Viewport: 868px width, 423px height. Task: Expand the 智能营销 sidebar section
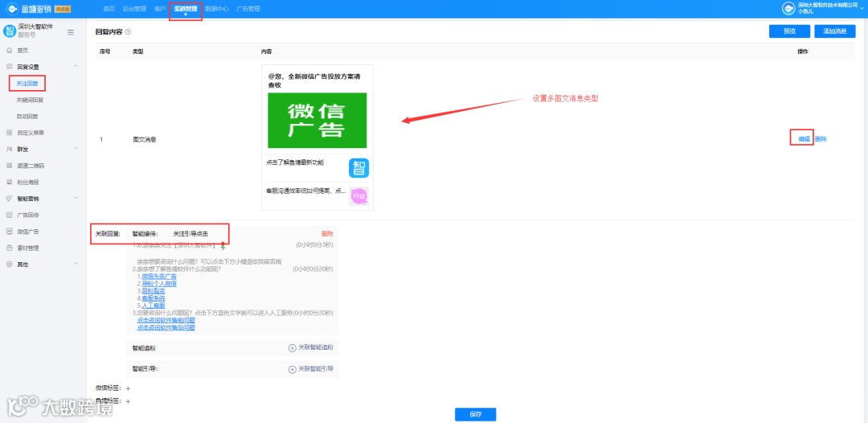tap(76, 198)
